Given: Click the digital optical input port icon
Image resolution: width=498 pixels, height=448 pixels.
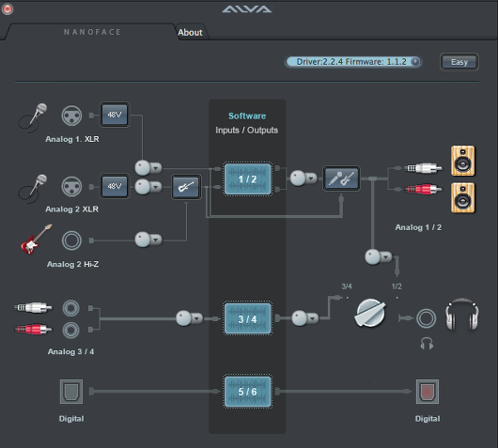Looking at the screenshot, I should 71,392.
